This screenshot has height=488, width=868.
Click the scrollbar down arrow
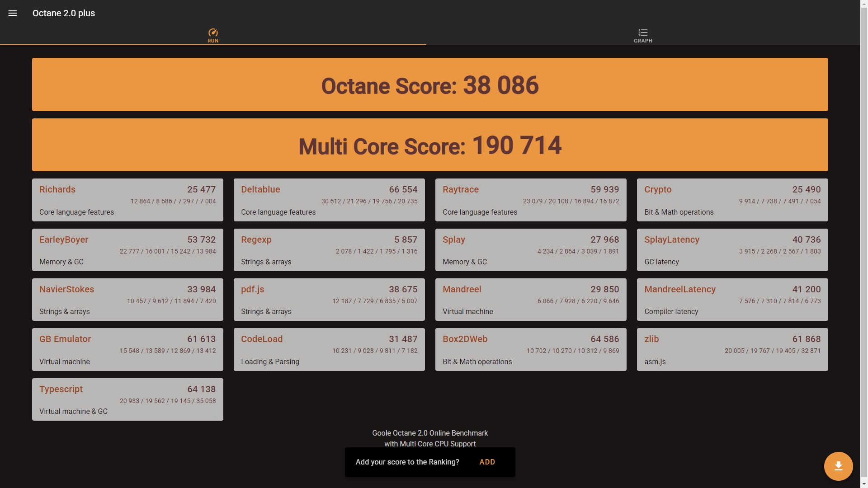864,484
